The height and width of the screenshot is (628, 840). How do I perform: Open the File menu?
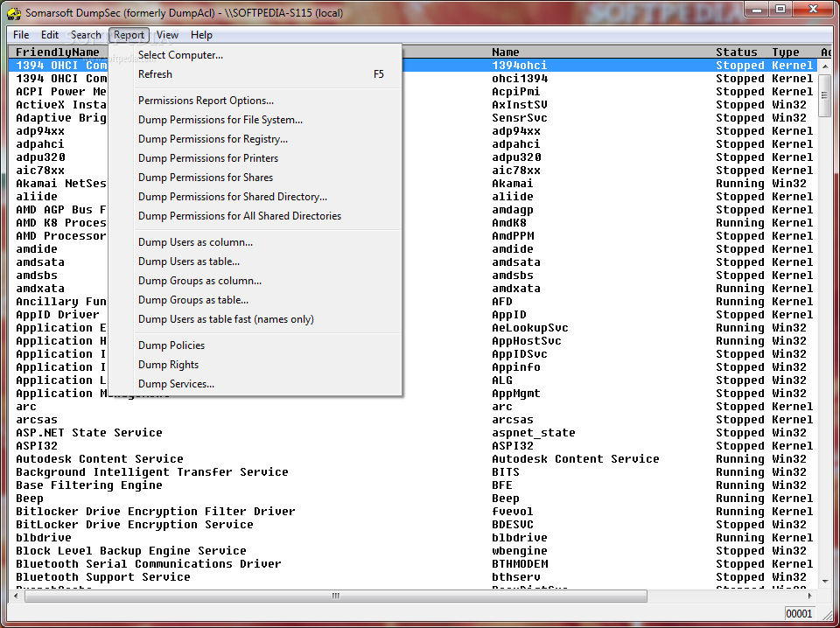coord(21,35)
